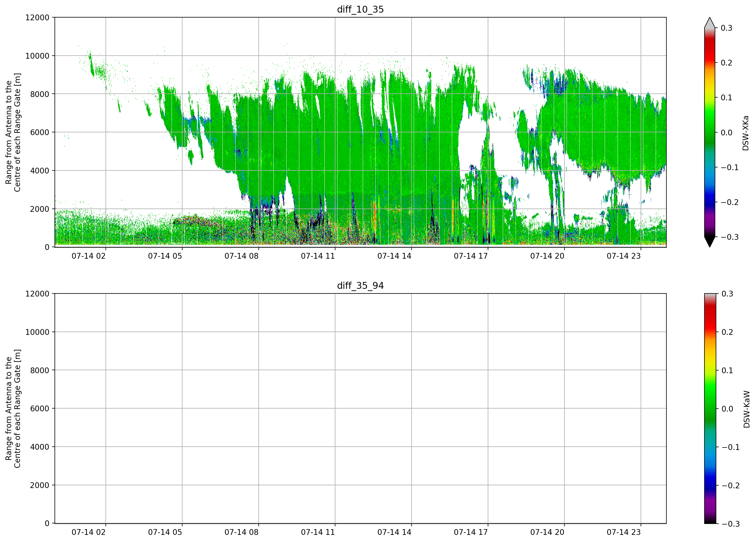Select "07-14 14" tick under diff_10_35
The image size is (756, 542).
click(394, 256)
